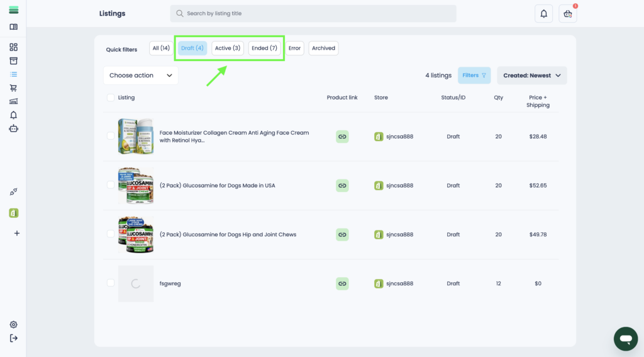Open the Created: Newest sort dropdown
This screenshot has width=644, height=357.
[x=531, y=76]
